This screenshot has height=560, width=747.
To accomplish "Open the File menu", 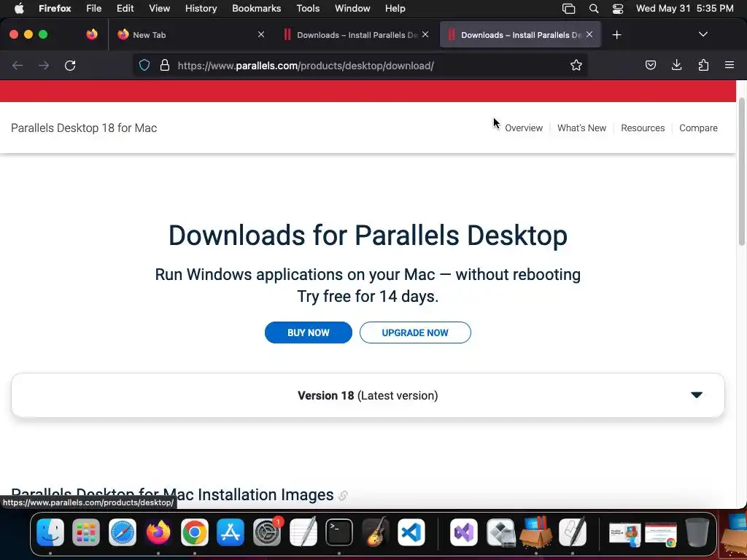I will tap(94, 9).
